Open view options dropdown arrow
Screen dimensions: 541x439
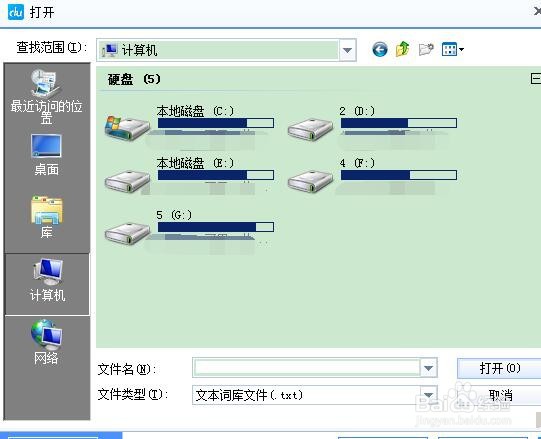pos(461,50)
